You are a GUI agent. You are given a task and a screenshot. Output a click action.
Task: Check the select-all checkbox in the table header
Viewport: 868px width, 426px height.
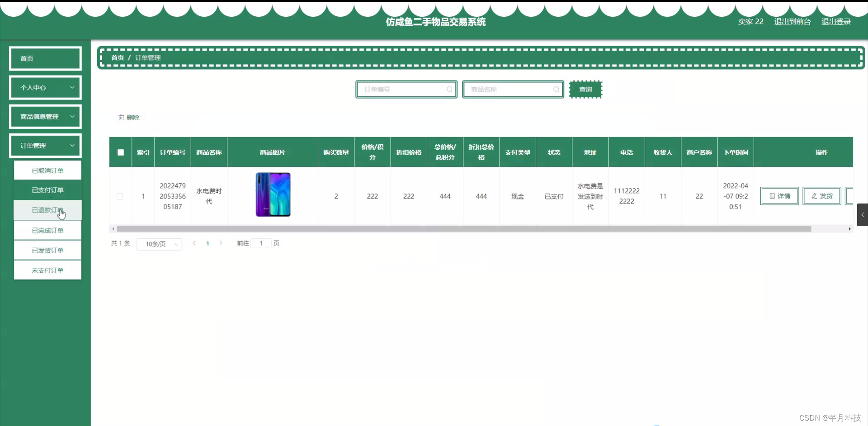pyautogui.click(x=120, y=152)
